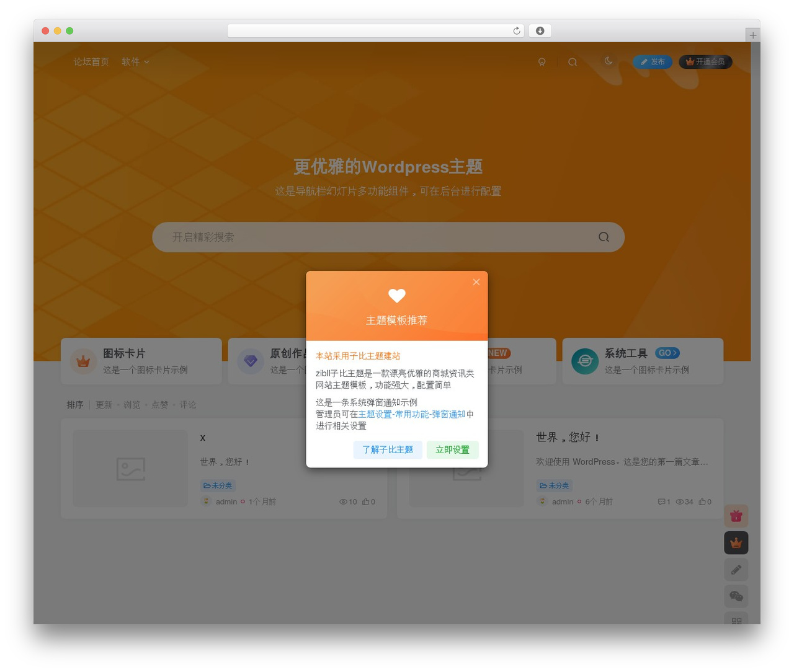Viewport: 794px width, 672px height.
Task: Open a new browser tab with plus
Action: (752, 35)
